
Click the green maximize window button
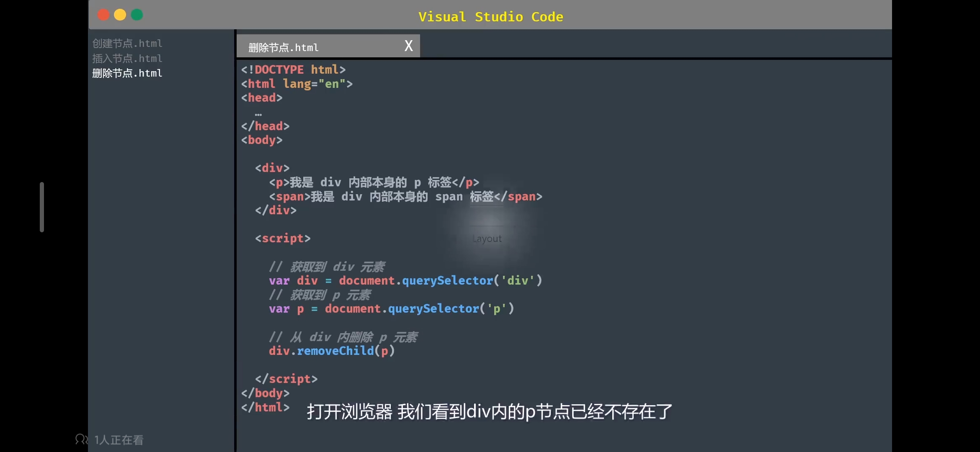137,15
